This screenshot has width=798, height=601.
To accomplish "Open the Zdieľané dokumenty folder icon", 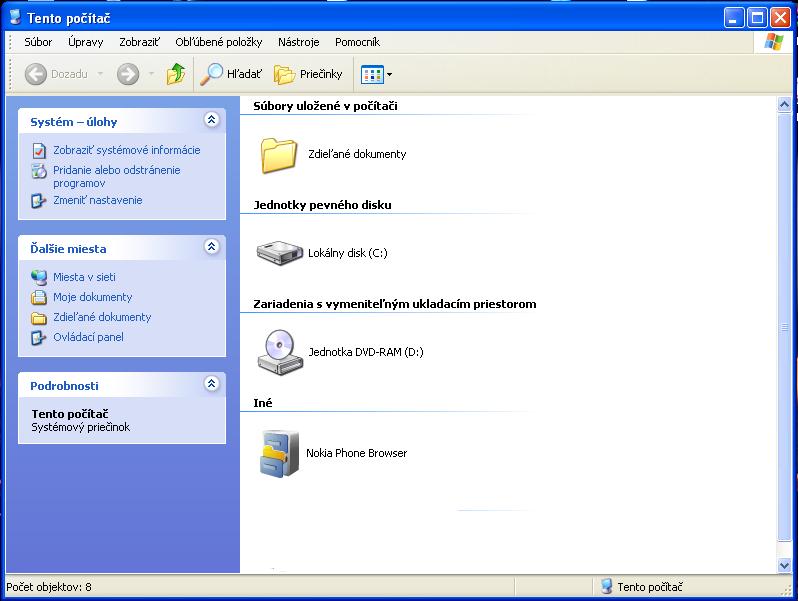I will pyautogui.click(x=279, y=155).
